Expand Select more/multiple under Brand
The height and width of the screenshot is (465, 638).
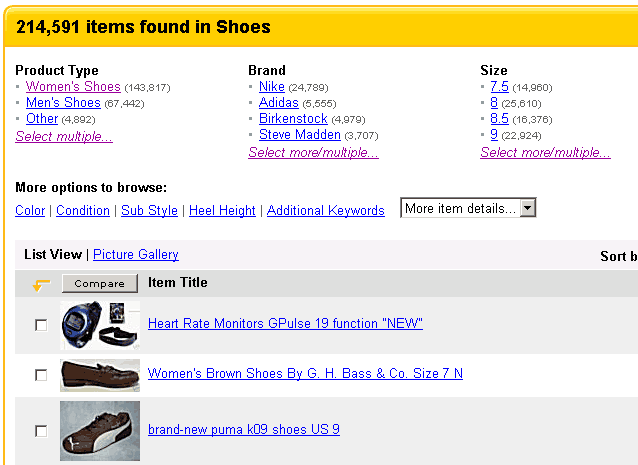point(313,153)
